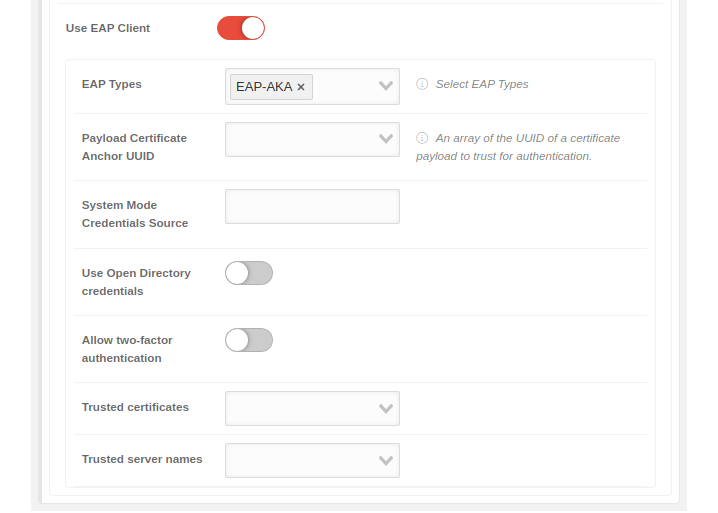Screen dimensions: 718x513
Task: Click the Select EAP Types help text
Action: [x=482, y=84]
